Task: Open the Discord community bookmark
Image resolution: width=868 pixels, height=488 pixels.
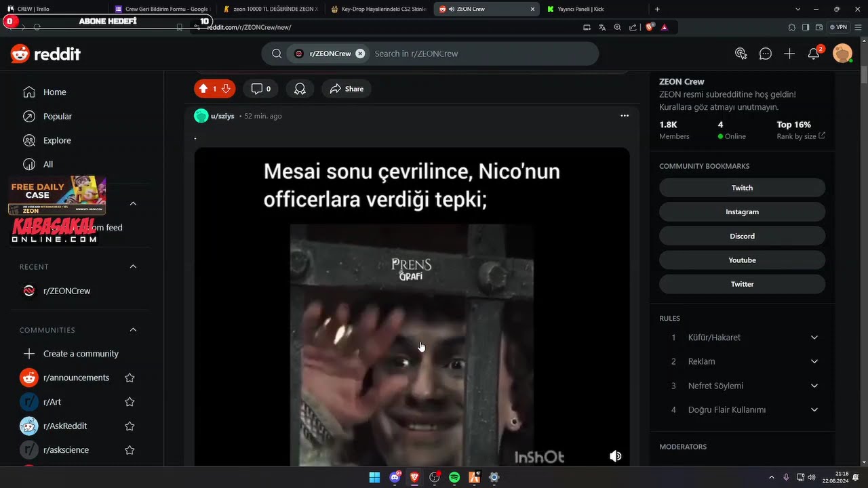Action: pos(742,236)
